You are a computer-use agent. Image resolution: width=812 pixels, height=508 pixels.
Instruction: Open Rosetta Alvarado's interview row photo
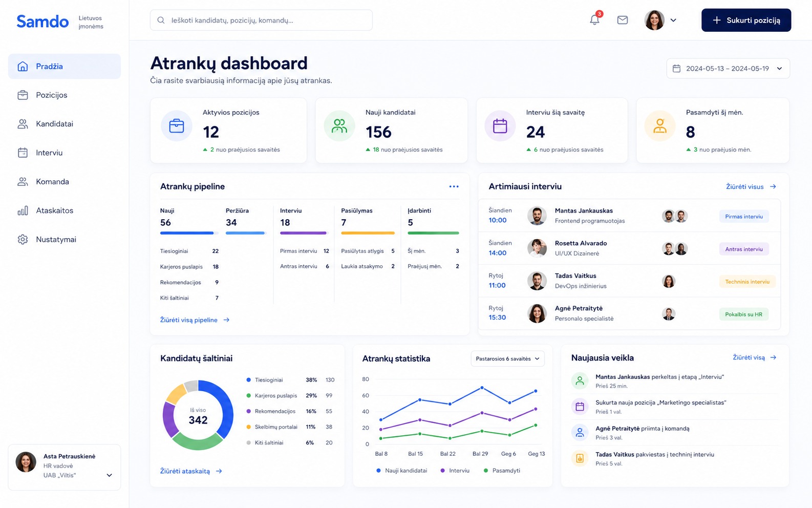[537, 248]
